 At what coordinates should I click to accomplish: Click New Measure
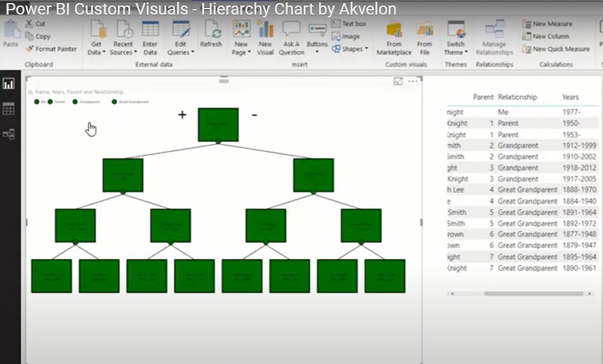[x=547, y=24]
